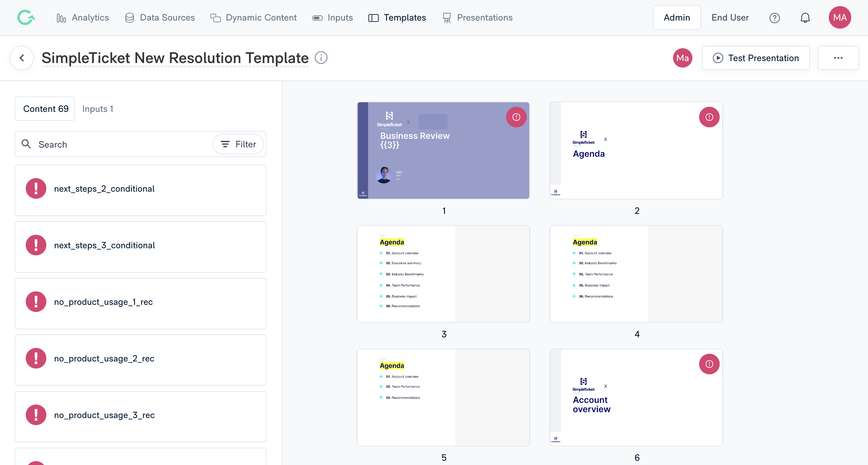Open next_steps_2_conditional content item
The image size is (868, 465).
(x=141, y=190)
